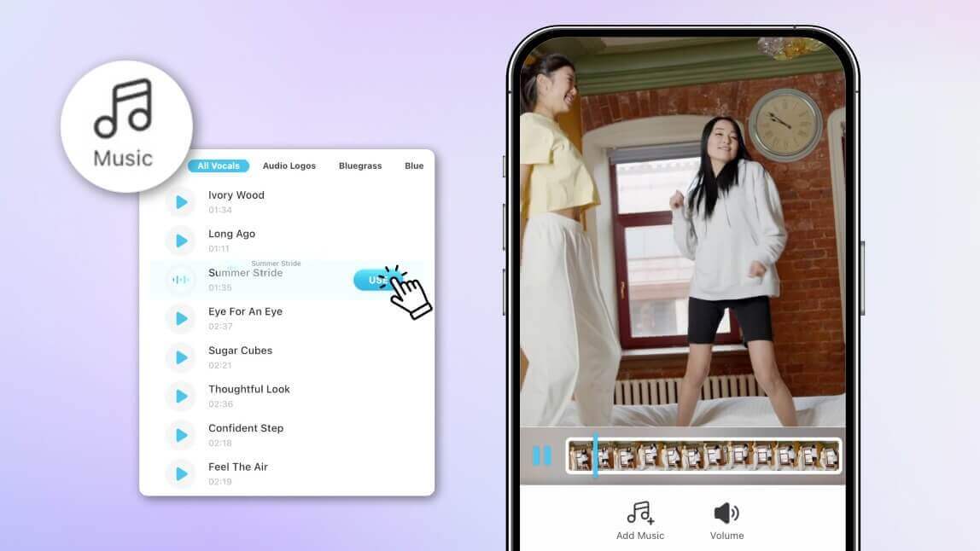Click the video timeline filmstrip

click(x=703, y=456)
